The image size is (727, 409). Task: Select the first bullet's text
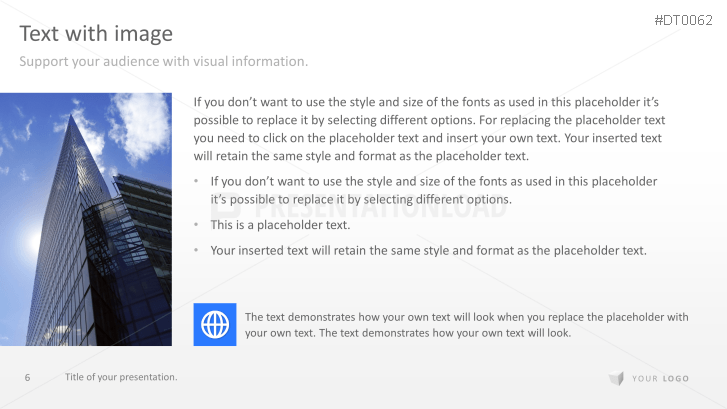[x=433, y=190]
